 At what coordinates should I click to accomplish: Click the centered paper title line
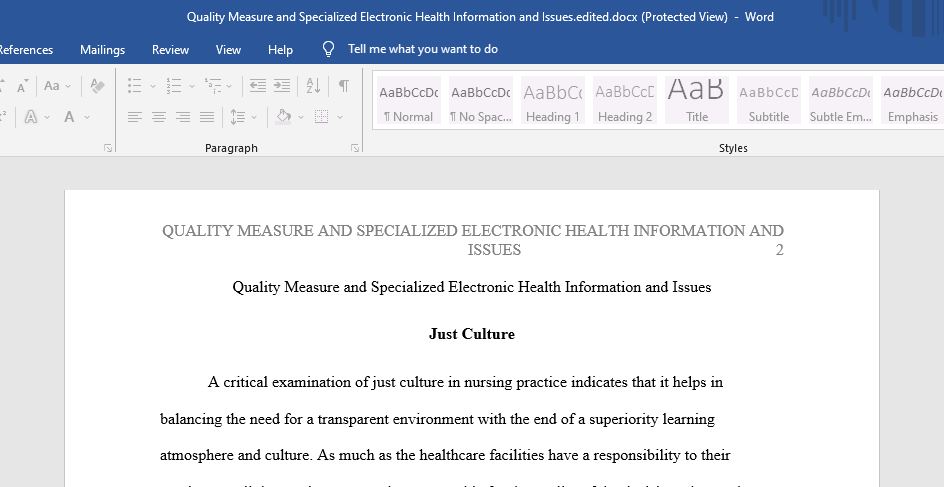pyautogui.click(x=471, y=287)
